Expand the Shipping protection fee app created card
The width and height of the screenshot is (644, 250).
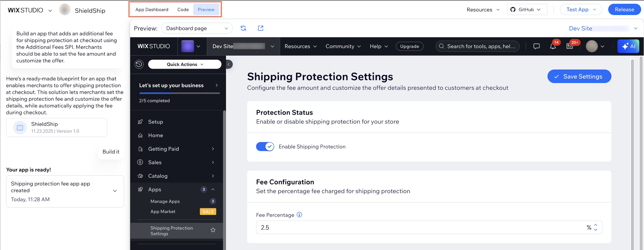tap(115, 191)
